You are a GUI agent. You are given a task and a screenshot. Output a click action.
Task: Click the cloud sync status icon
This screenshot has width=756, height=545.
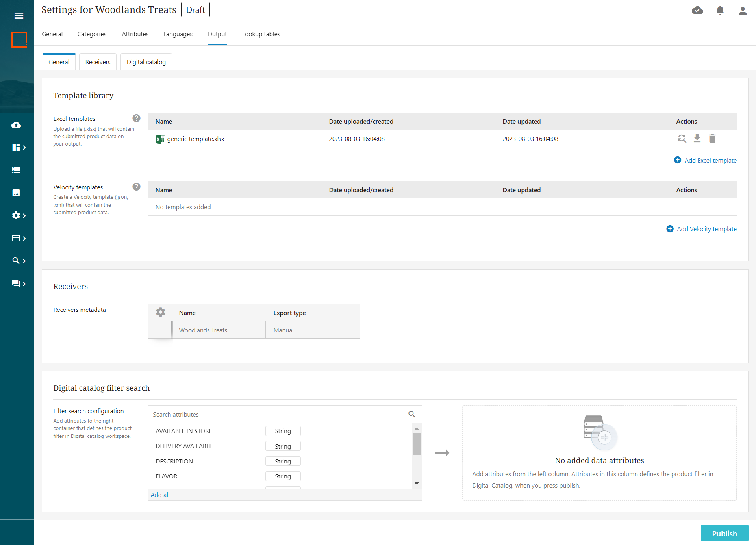697,11
